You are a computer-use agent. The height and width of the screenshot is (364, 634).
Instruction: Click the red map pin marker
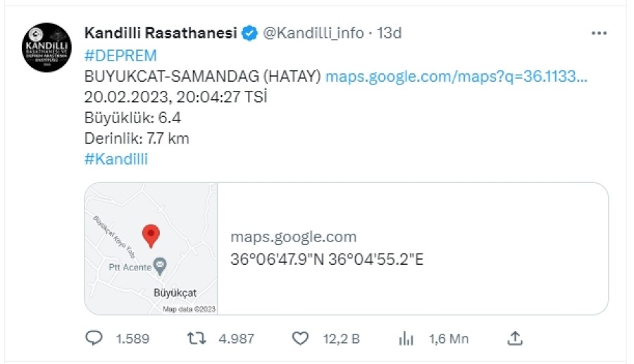[151, 235]
